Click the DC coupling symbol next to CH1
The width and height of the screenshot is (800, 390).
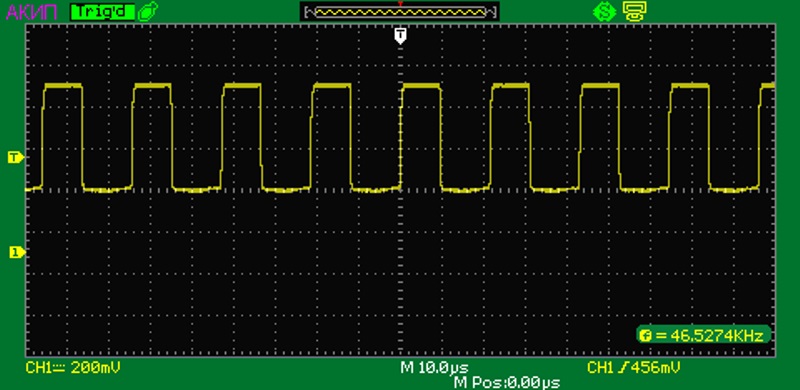(x=59, y=368)
